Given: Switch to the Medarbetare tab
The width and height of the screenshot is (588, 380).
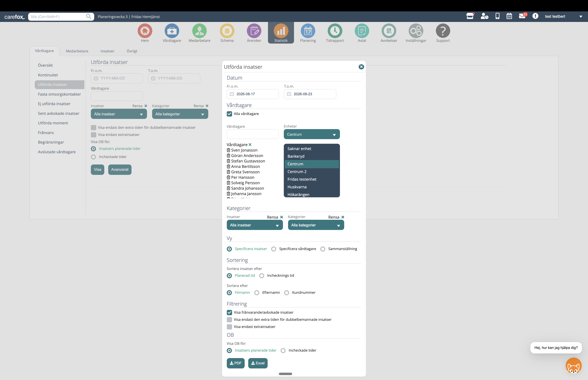Looking at the screenshot, I should pyautogui.click(x=77, y=51).
